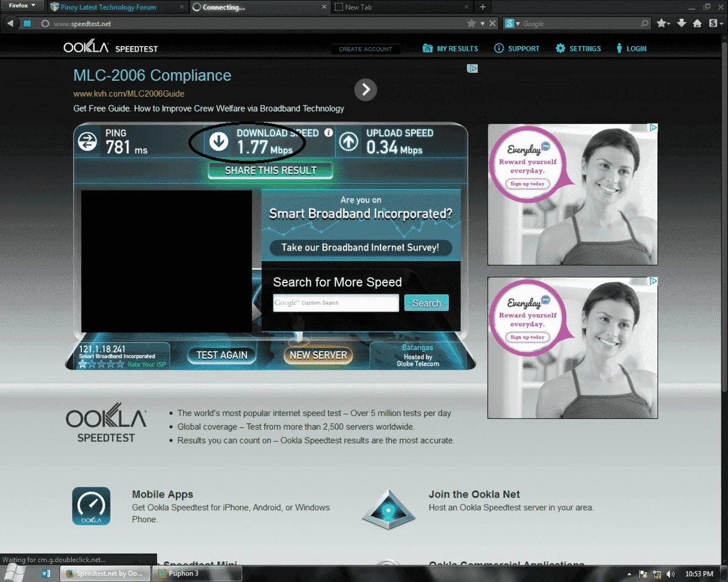The image size is (728, 582).
Task: Click the volume speaker tray icon
Action: (x=670, y=574)
